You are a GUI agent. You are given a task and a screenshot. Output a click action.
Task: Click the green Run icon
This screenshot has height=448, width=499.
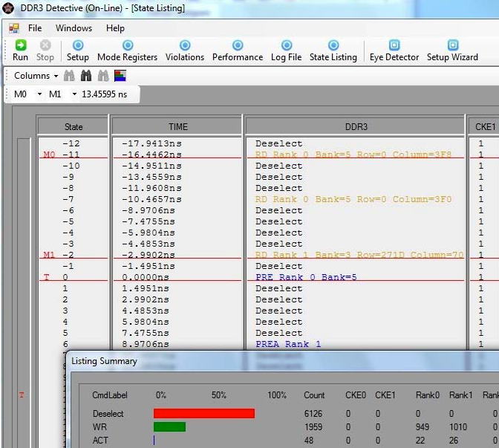click(21, 45)
